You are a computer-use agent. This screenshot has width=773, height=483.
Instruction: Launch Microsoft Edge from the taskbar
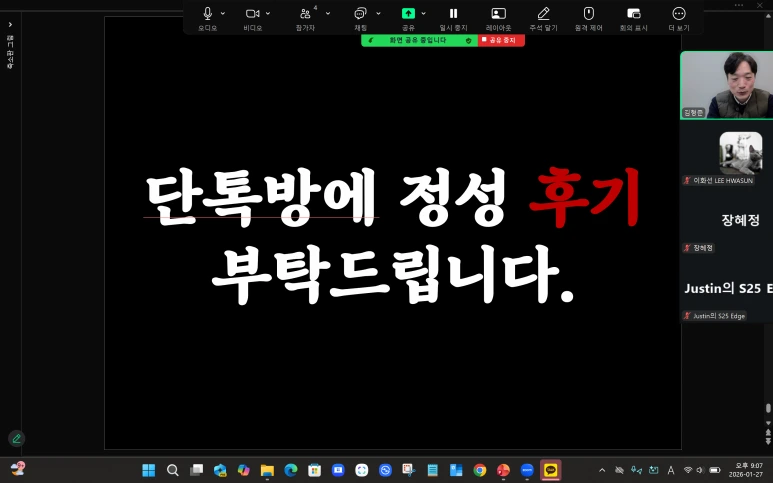[291, 470]
